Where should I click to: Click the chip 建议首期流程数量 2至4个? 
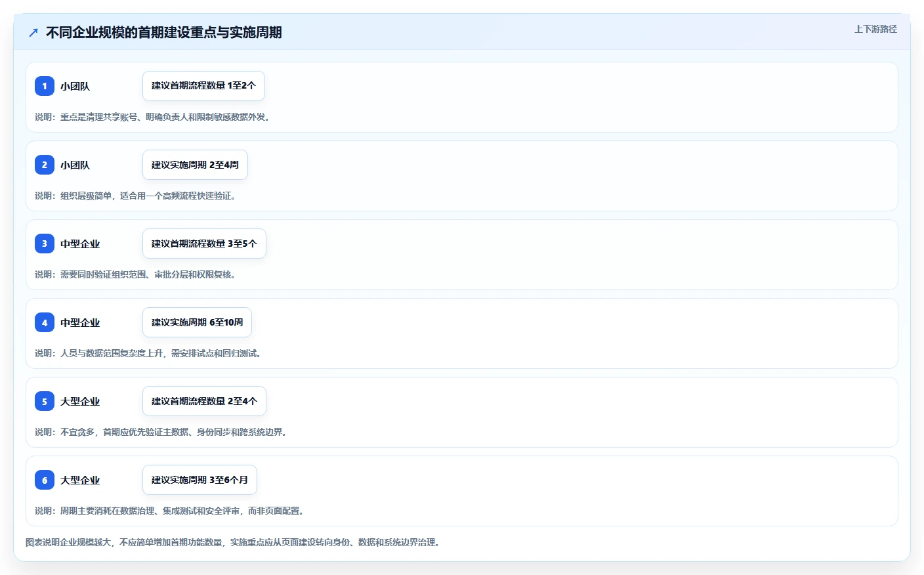tap(204, 401)
